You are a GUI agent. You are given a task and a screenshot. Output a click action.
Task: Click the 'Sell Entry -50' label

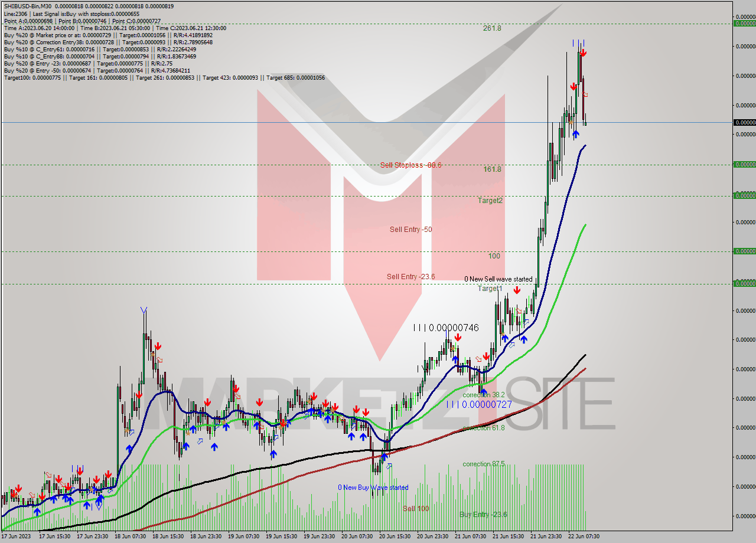411,230
